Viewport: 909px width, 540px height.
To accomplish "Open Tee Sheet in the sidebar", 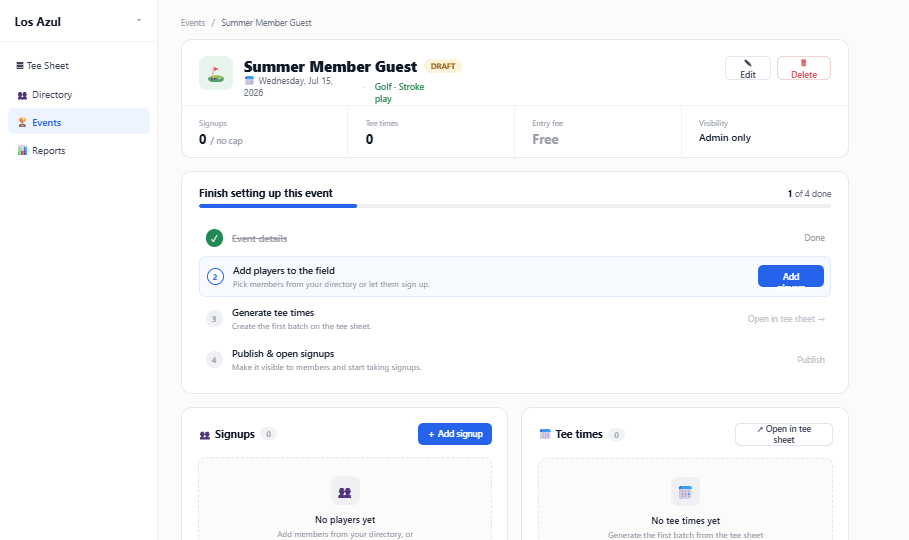I will coord(79,66).
